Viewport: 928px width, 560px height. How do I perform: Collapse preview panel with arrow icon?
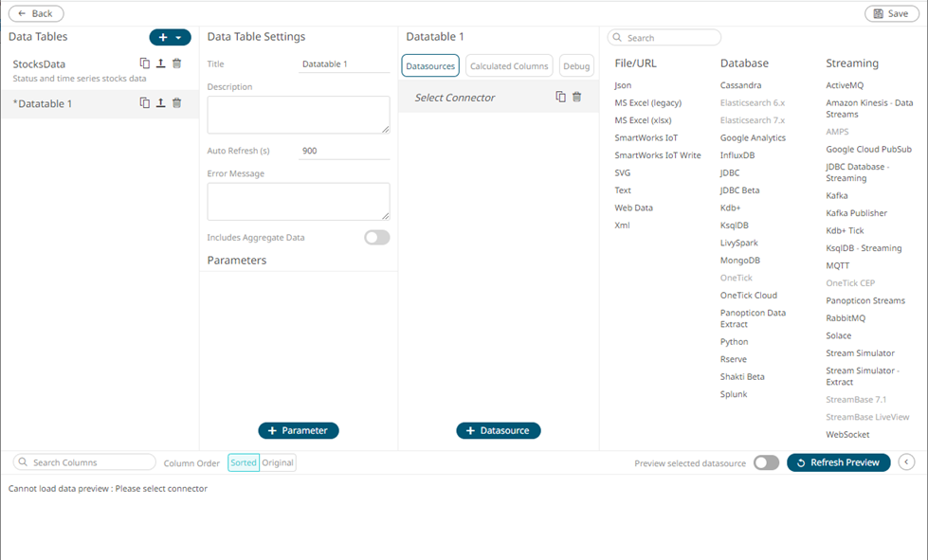tap(907, 462)
